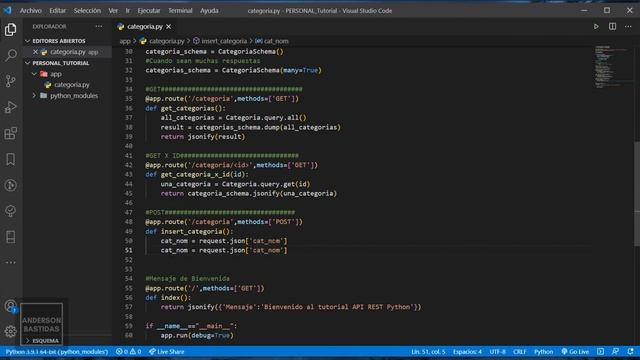Screen dimensions: 640x360
Task: Open the Terminal menu
Action: point(180,11)
